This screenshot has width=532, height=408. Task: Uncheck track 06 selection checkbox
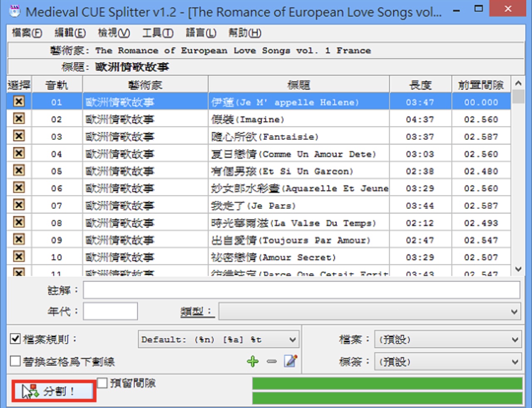click(x=19, y=188)
